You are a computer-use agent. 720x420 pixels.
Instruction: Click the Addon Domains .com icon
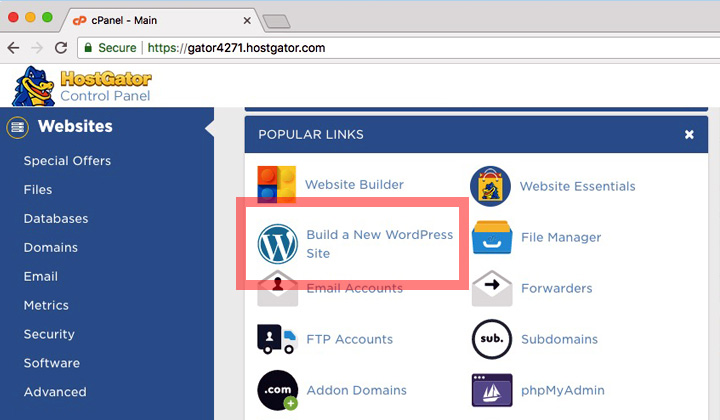tap(277, 390)
